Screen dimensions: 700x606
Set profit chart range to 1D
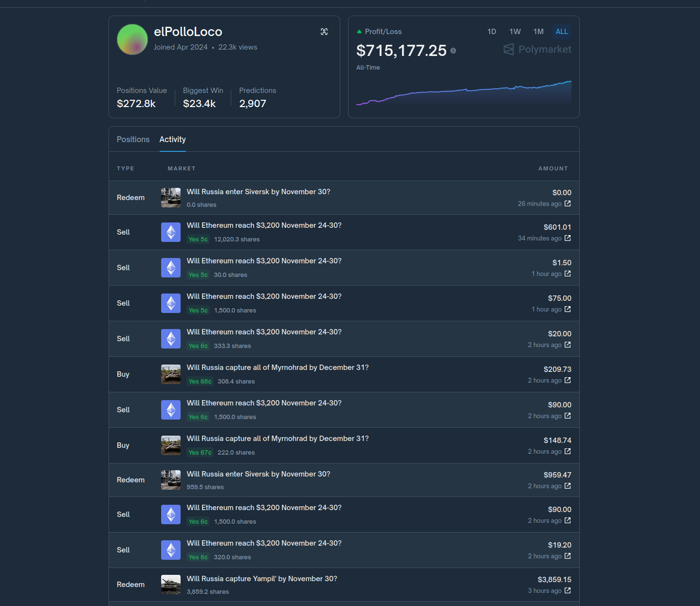492,32
